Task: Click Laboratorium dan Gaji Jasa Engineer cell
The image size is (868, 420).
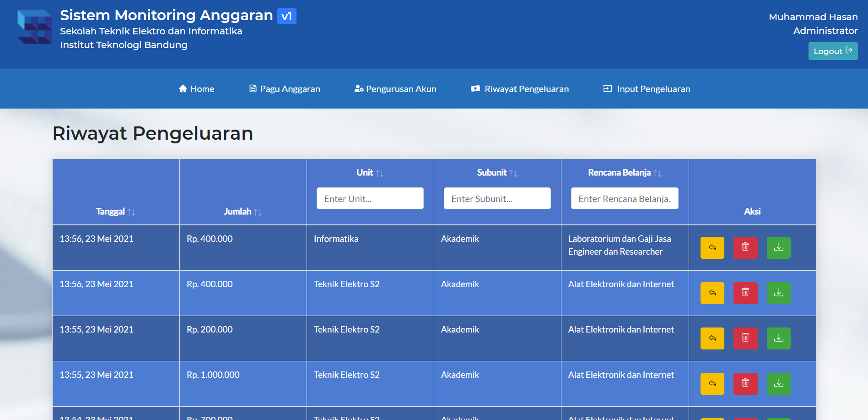Action: click(x=625, y=248)
